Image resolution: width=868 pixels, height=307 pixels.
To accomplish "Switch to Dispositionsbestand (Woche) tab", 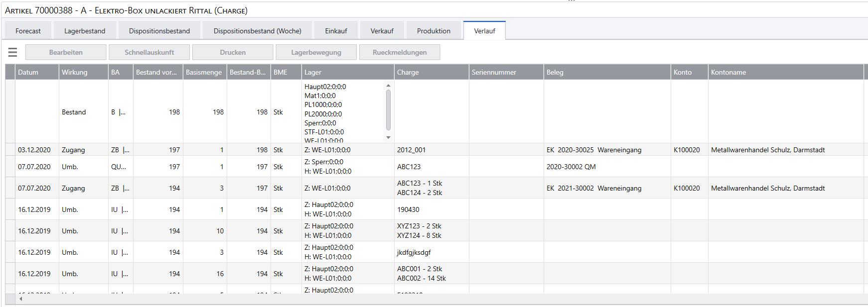I will [258, 31].
